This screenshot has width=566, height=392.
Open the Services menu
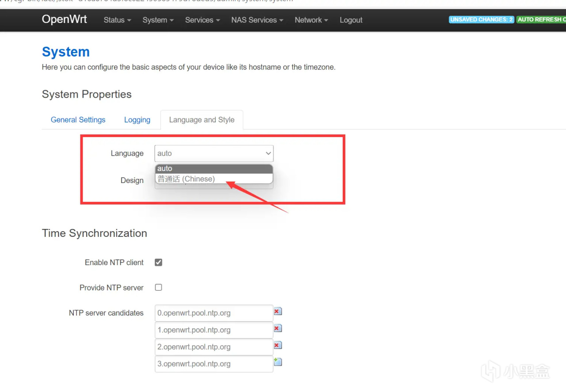203,20
